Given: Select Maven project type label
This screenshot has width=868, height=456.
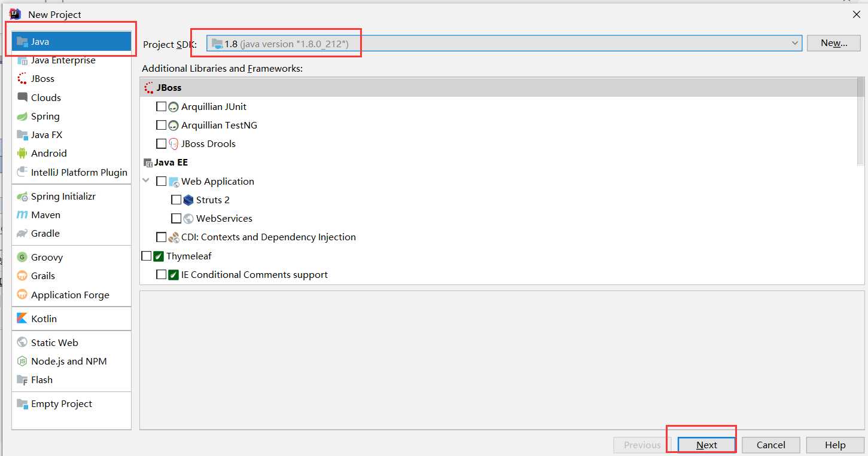Looking at the screenshot, I should 45,215.
